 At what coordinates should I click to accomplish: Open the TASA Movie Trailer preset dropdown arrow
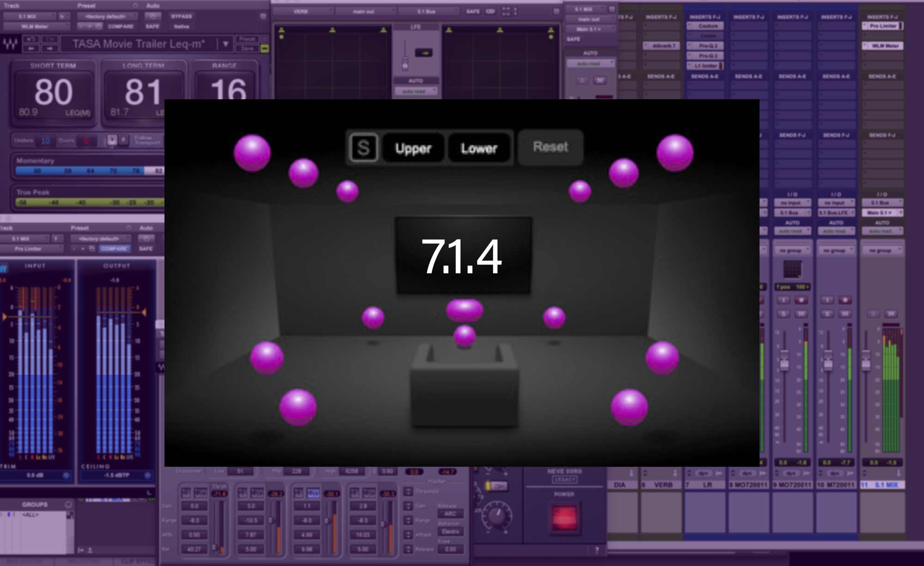(225, 44)
